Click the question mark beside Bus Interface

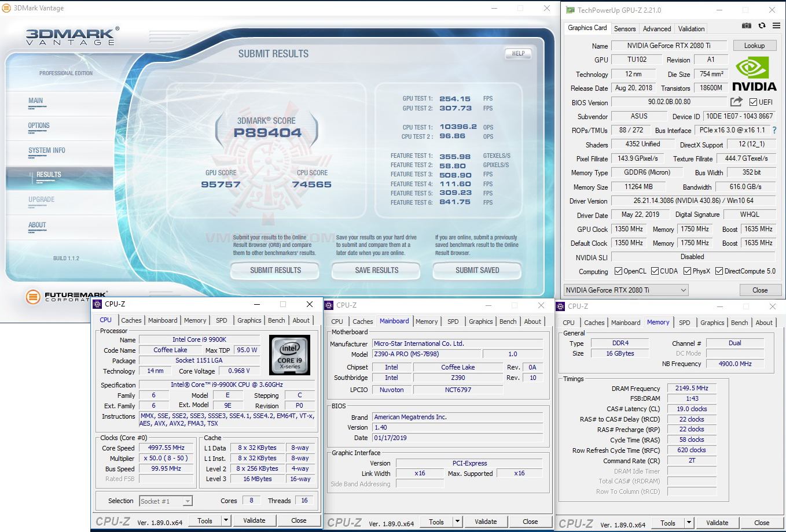[774, 130]
